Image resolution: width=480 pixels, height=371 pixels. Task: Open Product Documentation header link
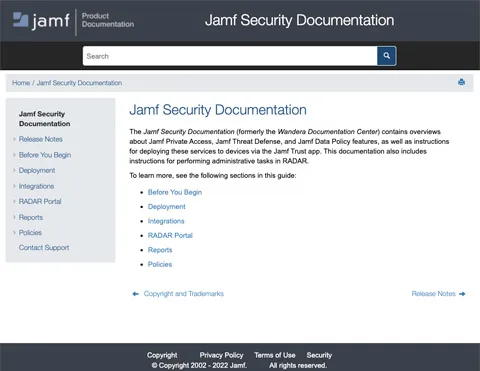click(108, 20)
